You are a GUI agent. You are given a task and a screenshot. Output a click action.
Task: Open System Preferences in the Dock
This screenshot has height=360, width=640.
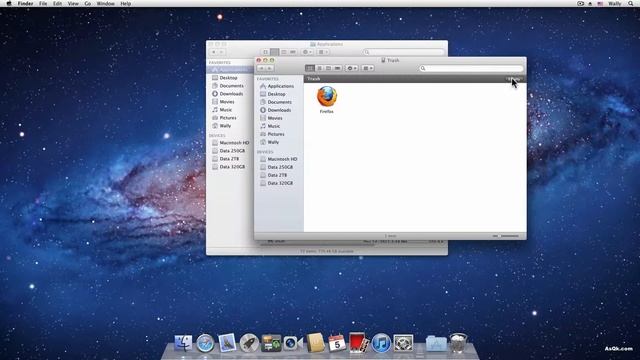(x=403, y=343)
